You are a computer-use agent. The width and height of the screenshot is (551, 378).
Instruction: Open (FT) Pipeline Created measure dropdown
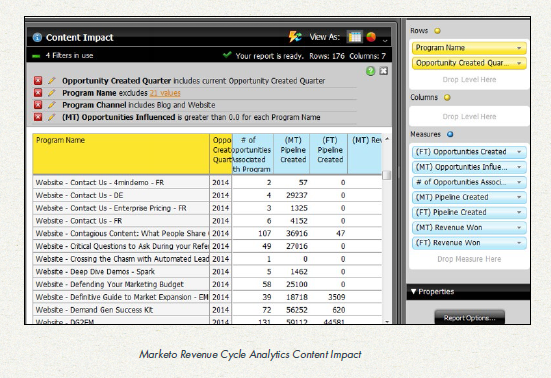pos(519,213)
